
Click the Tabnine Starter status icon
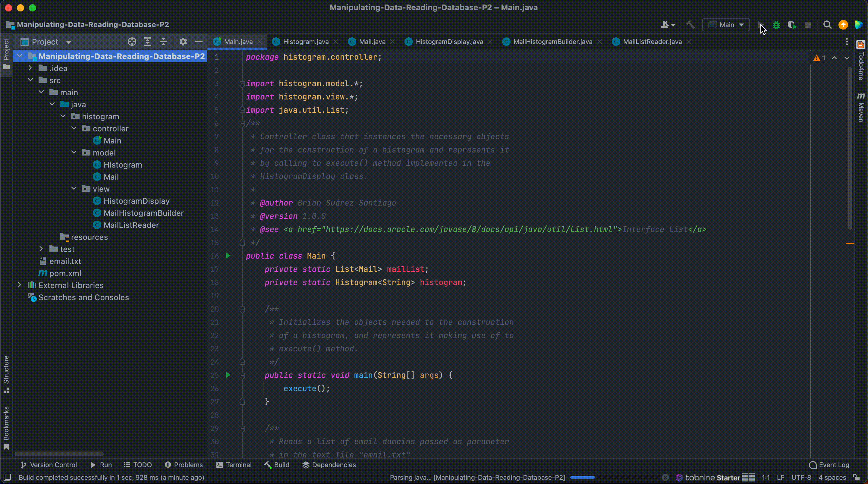(x=709, y=477)
